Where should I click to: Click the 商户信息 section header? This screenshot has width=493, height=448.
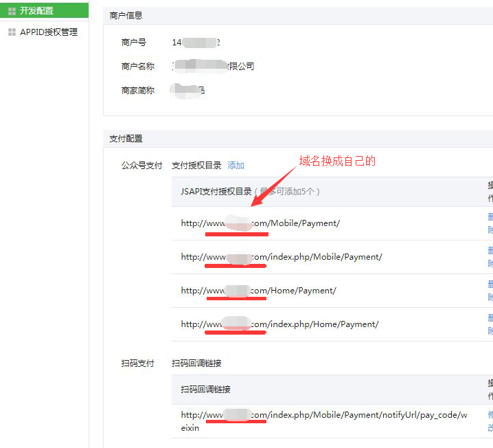pos(126,15)
